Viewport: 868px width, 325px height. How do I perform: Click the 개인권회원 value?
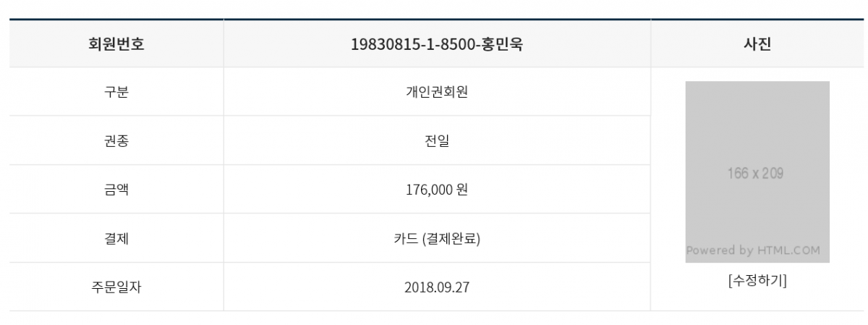tap(437, 92)
